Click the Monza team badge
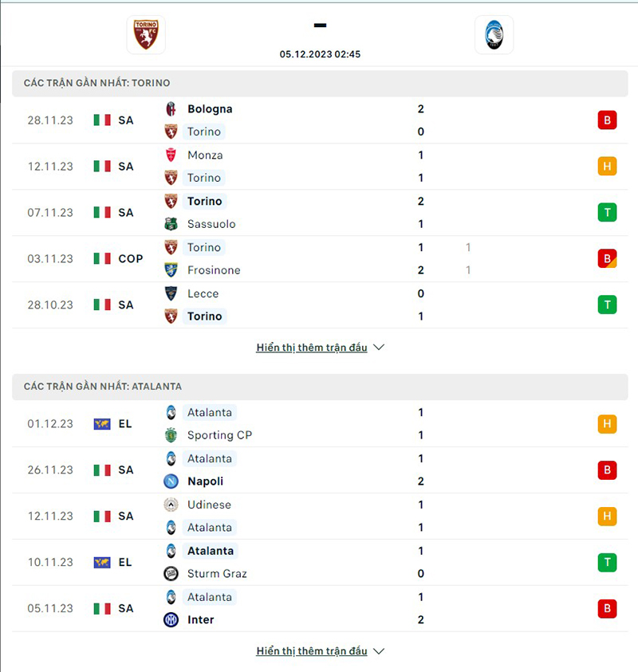The image size is (638, 672). point(170,155)
